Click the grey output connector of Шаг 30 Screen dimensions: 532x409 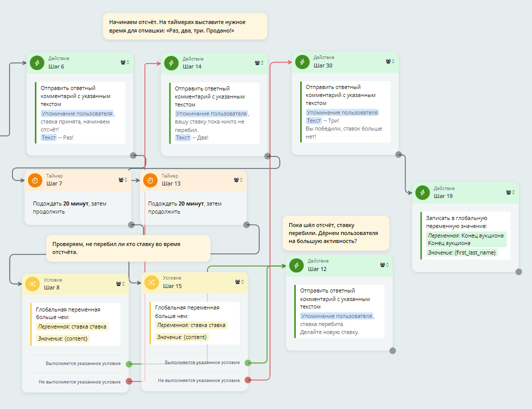398,154
